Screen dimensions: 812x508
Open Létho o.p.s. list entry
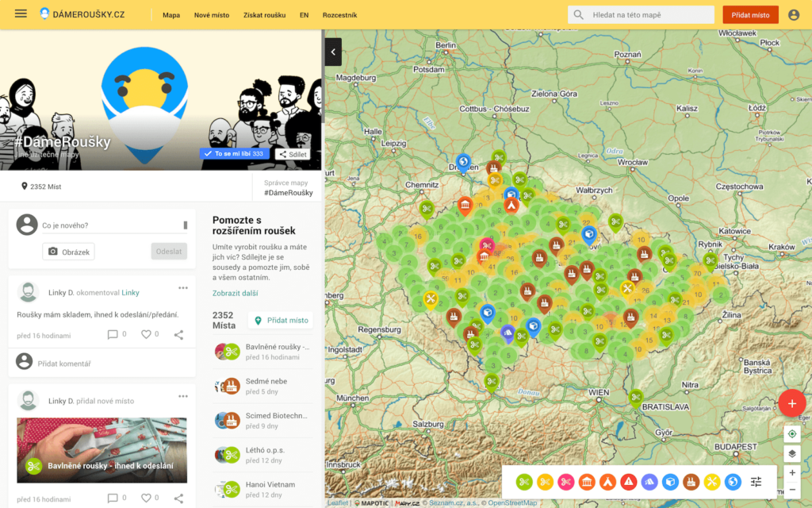[263, 455]
